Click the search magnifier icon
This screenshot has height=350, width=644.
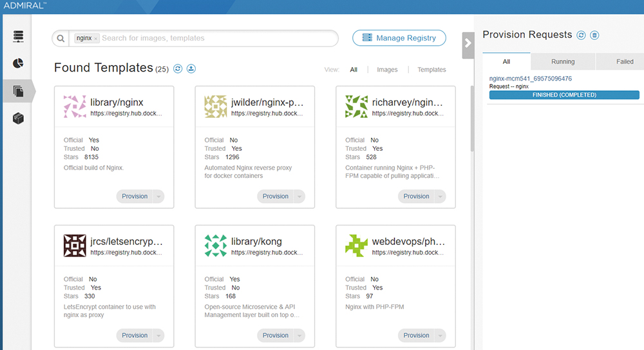61,38
